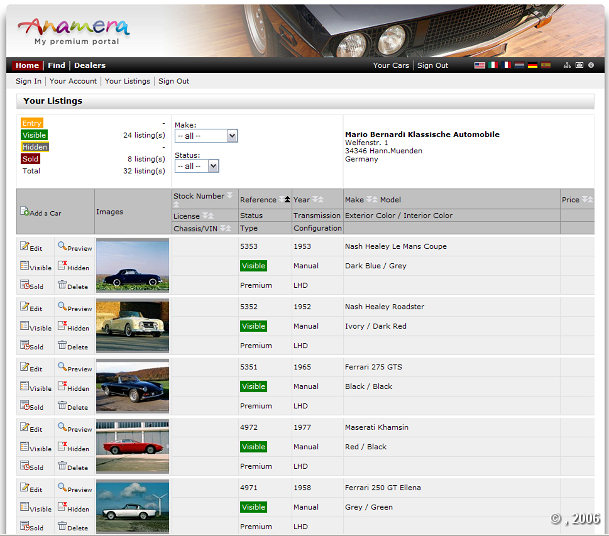The height and width of the screenshot is (536, 609).
Task: Delete the Maserati Khamsin listing
Action: click(x=73, y=466)
